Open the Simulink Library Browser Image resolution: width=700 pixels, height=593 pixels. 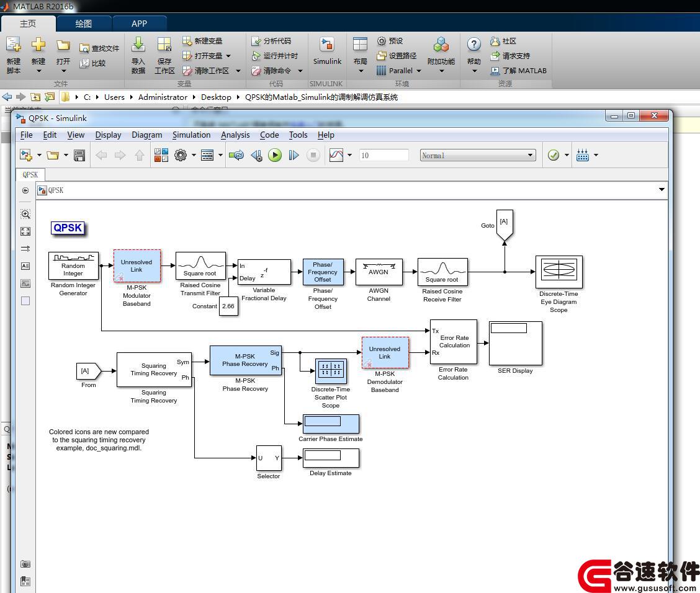(x=161, y=155)
